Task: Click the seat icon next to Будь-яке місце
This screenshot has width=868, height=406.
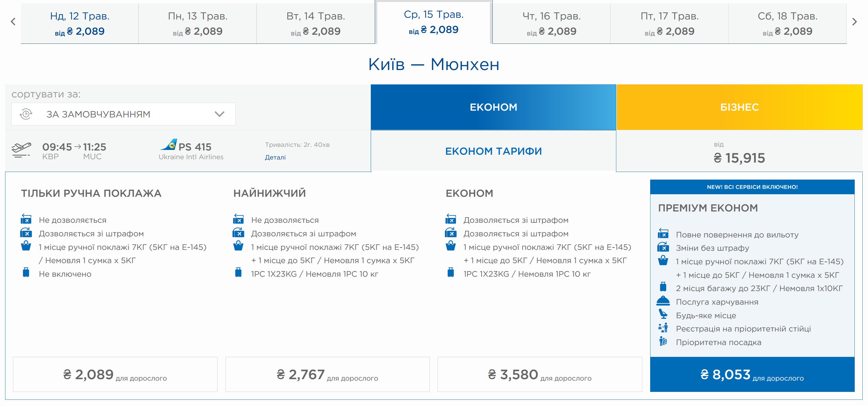Action: (663, 314)
